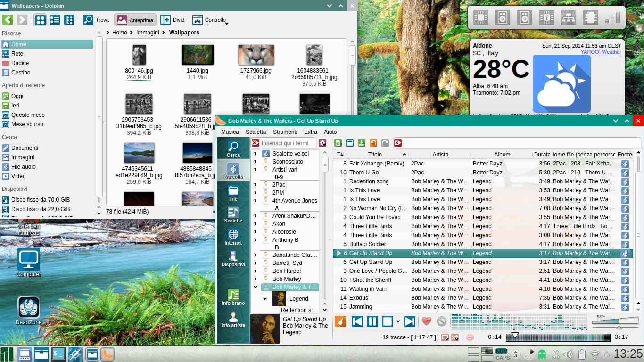The height and width of the screenshot is (362, 644).
Task: Switch Dolphin to details view mode
Action: [55, 20]
